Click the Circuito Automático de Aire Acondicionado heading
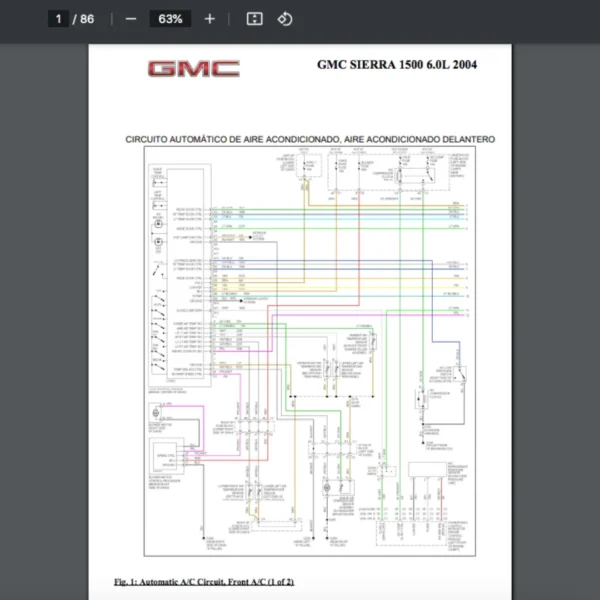 point(309,139)
